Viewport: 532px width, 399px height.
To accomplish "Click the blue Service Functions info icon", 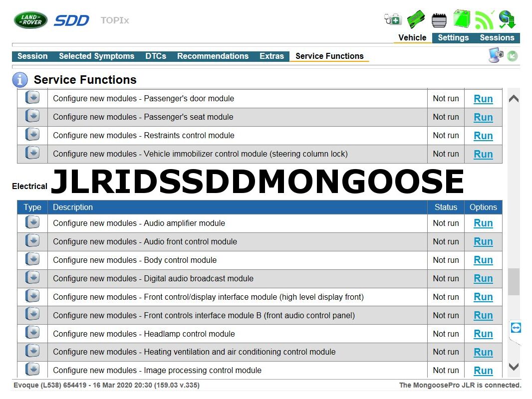I will 19,80.
